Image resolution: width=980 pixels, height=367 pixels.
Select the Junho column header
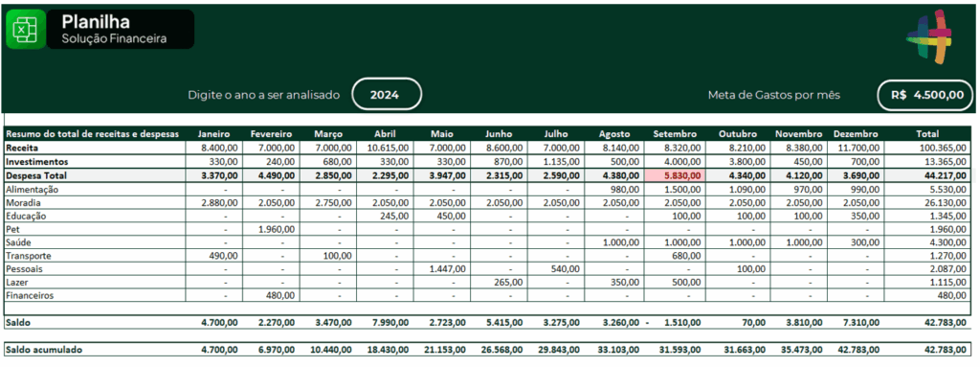point(499,134)
